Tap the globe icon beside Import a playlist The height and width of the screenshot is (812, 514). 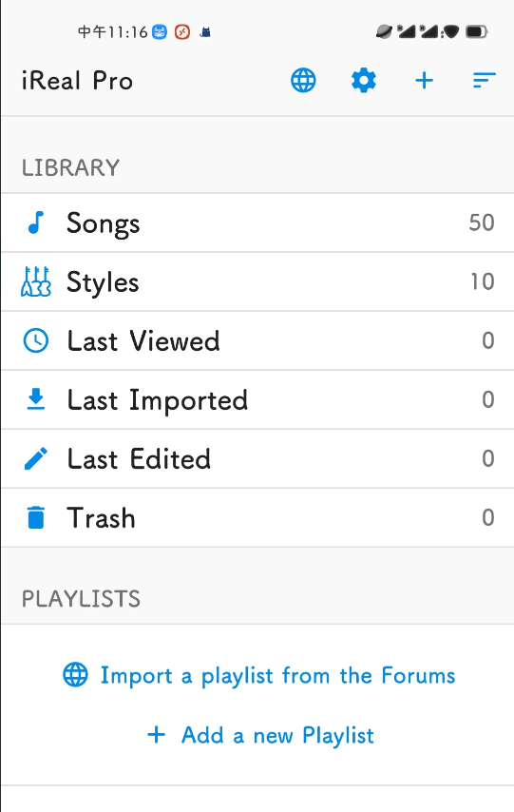(76, 675)
